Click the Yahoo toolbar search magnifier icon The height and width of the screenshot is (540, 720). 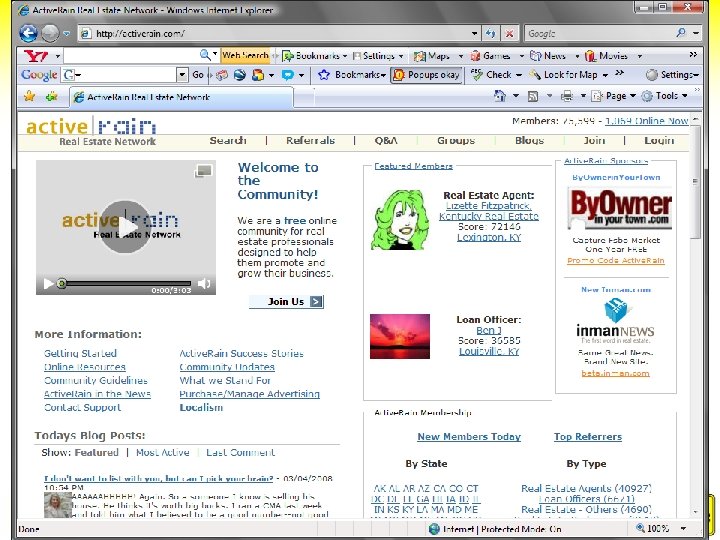pos(205,55)
